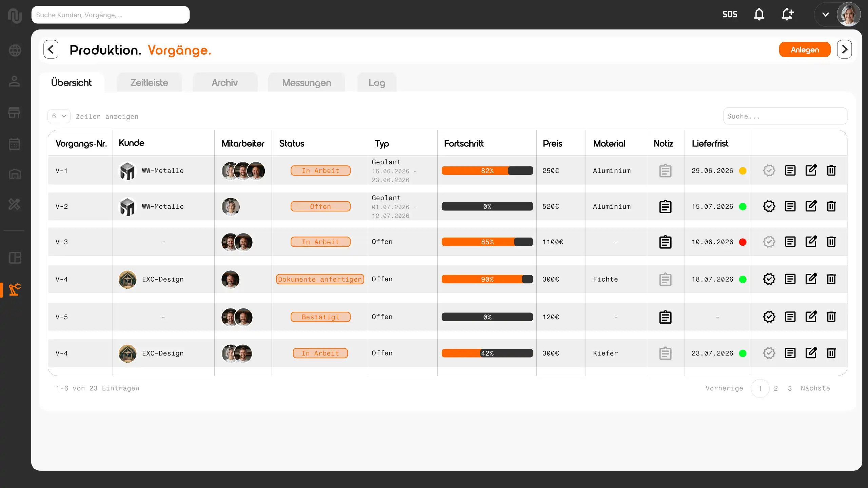Screen dimensions: 868x488
Task: Click the 42% progress bar of Kiefer row
Action: pos(487,353)
